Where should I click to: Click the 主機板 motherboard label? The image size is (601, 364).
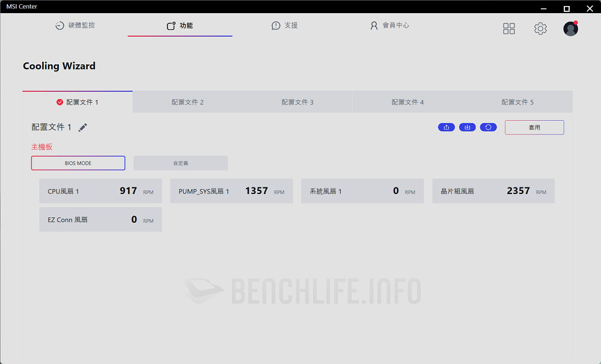coord(42,147)
